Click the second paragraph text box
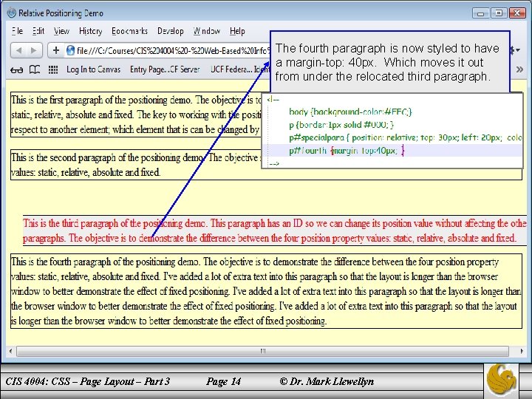This screenshot has height=399, width=532. click(136, 165)
